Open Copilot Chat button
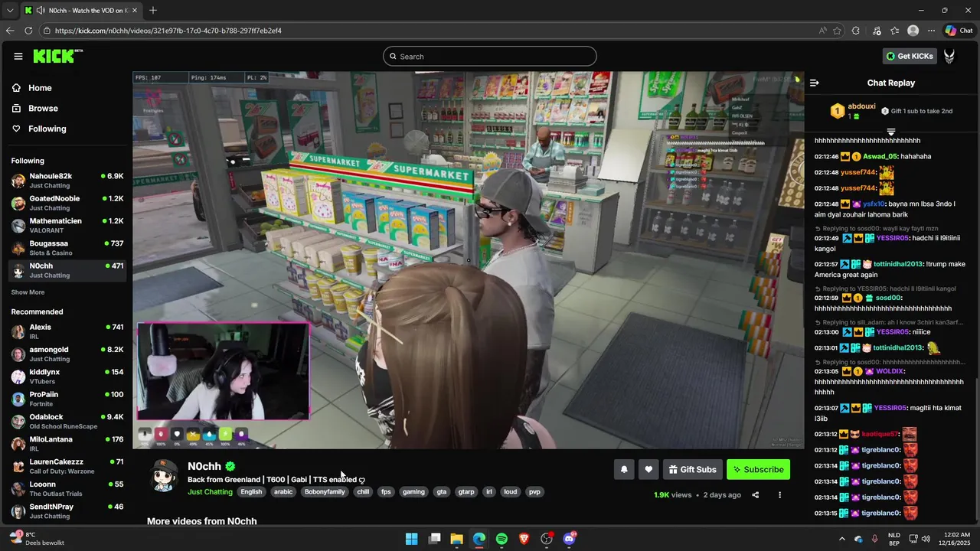 (959, 31)
